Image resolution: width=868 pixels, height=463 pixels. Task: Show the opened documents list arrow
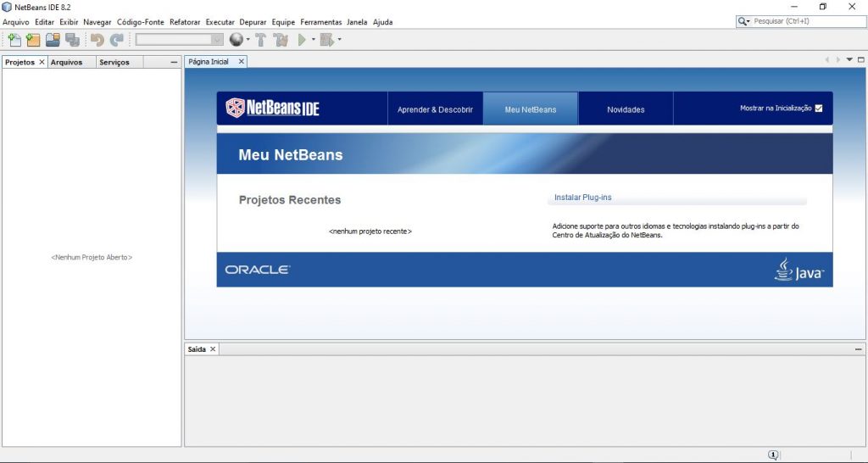click(x=849, y=60)
